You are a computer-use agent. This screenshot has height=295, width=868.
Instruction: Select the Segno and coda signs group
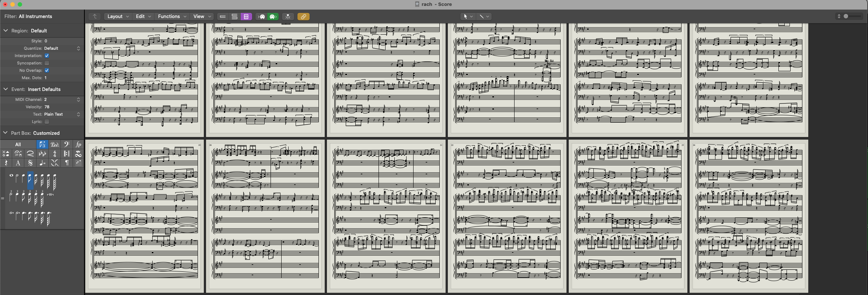(30, 163)
